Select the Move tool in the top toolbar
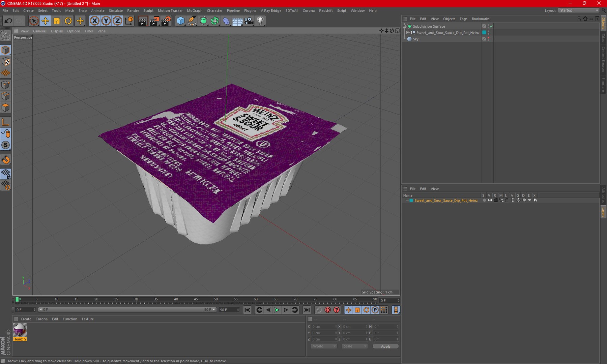The height and width of the screenshot is (364, 607). click(x=45, y=21)
